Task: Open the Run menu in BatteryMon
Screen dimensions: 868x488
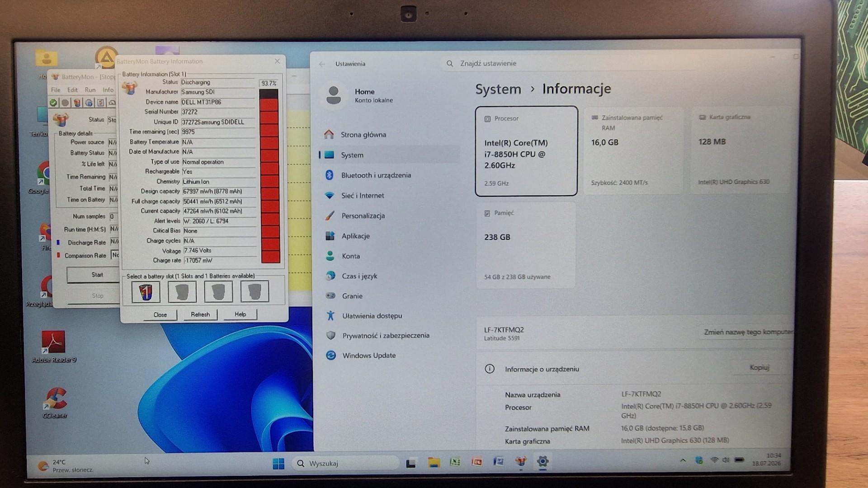Action: click(90, 90)
